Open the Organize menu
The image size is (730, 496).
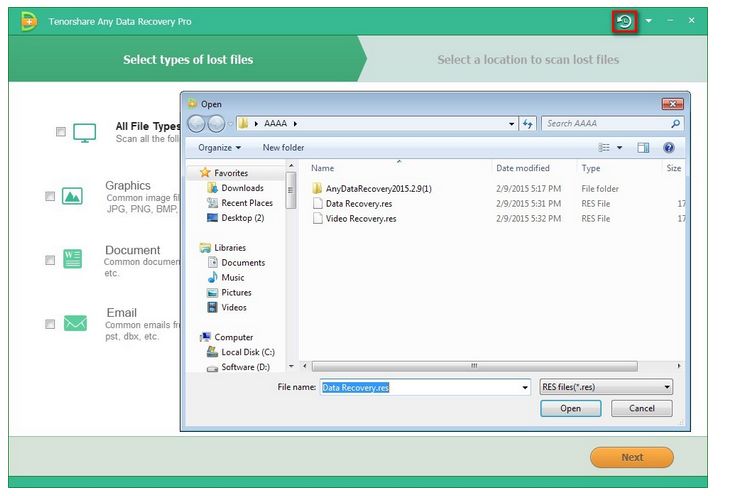coord(219,148)
